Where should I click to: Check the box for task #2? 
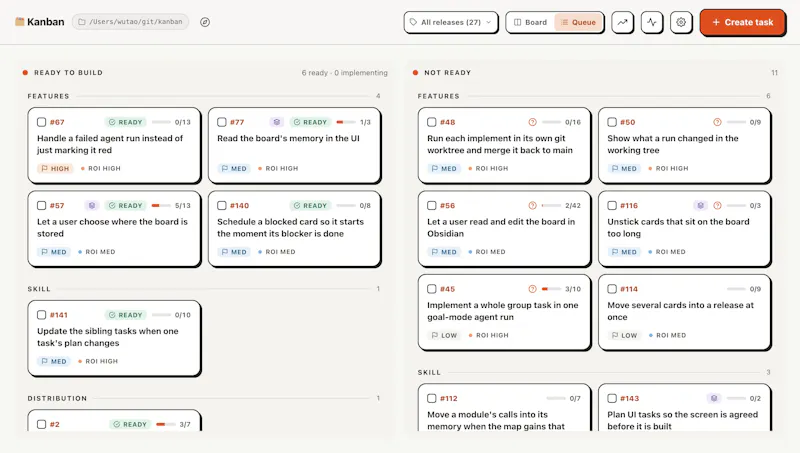(42, 424)
